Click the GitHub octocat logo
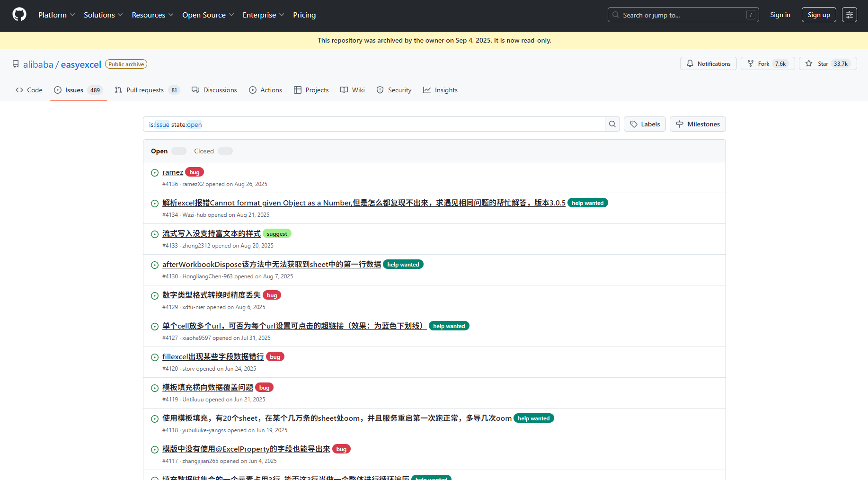Screen dimensions: 868x480 click(19, 14)
